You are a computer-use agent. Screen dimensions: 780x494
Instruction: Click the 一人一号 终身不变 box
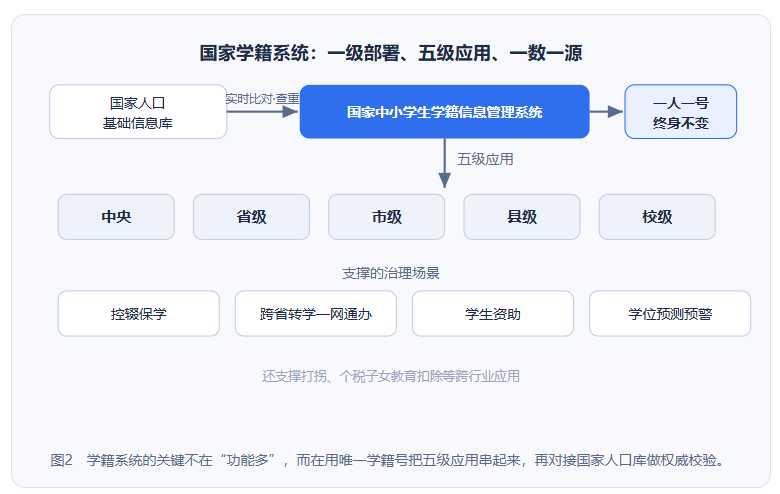pyautogui.click(x=681, y=111)
